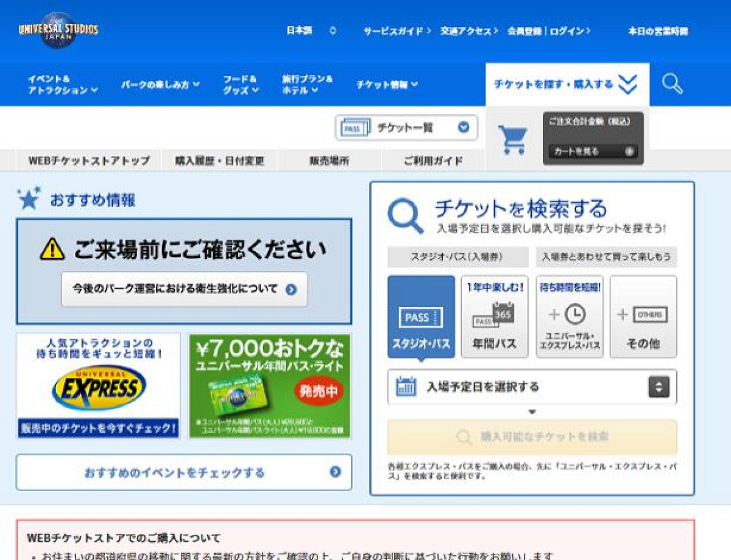The height and width of the screenshot is (560, 731).
Task: Expand the チケット一覧 dropdown
Action: click(406, 128)
